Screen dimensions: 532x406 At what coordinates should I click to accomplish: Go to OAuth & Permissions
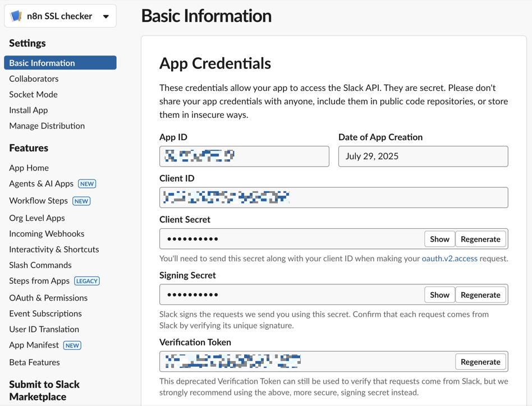coord(48,298)
